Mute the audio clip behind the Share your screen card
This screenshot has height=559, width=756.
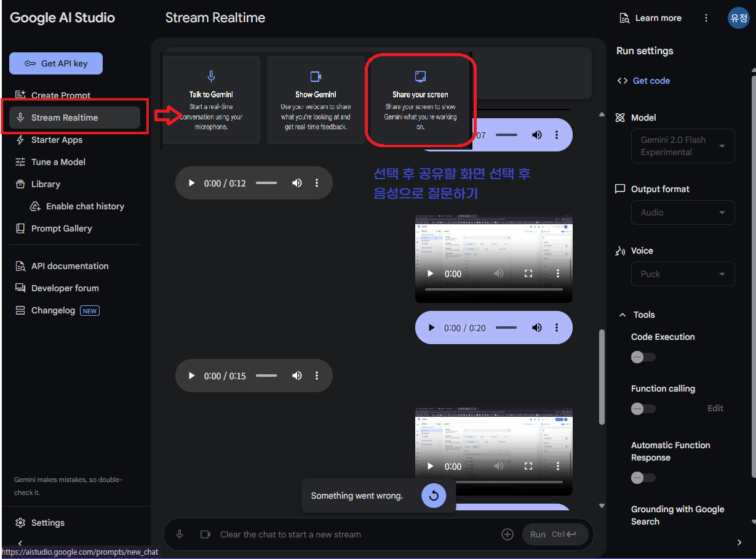click(x=537, y=135)
